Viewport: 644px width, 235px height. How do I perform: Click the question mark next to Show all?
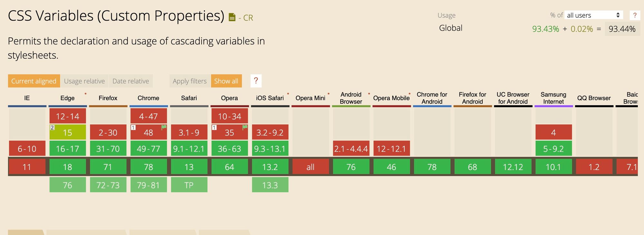[256, 81]
